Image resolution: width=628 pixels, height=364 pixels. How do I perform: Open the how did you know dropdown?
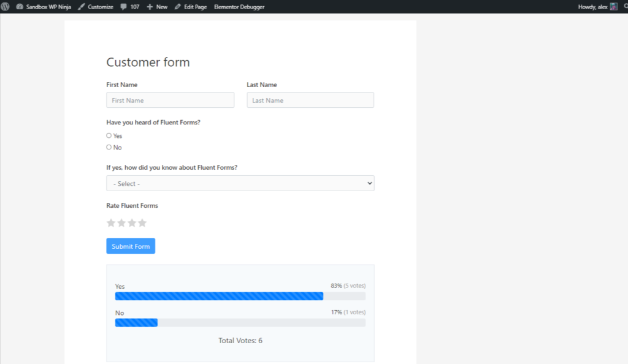pyautogui.click(x=240, y=183)
